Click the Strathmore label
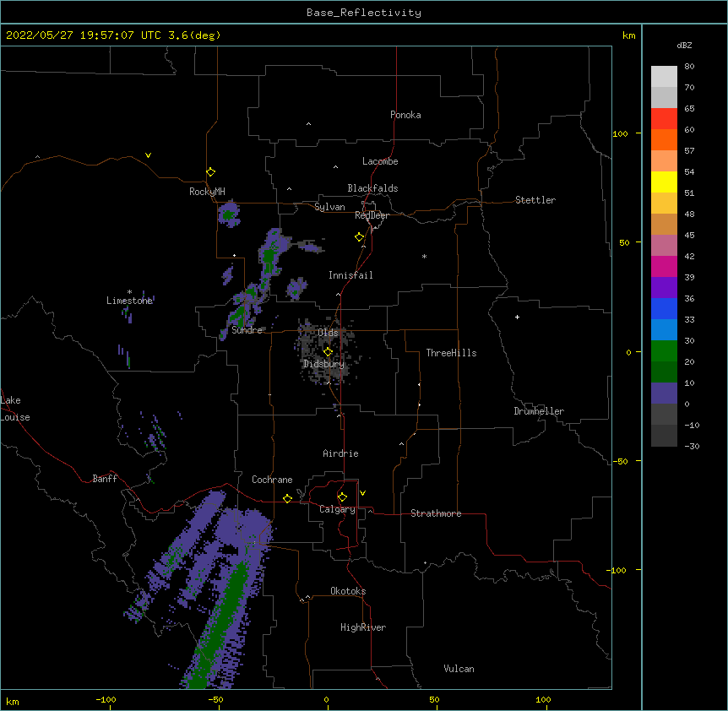Screen dimensions: 728x711 [436, 513]
